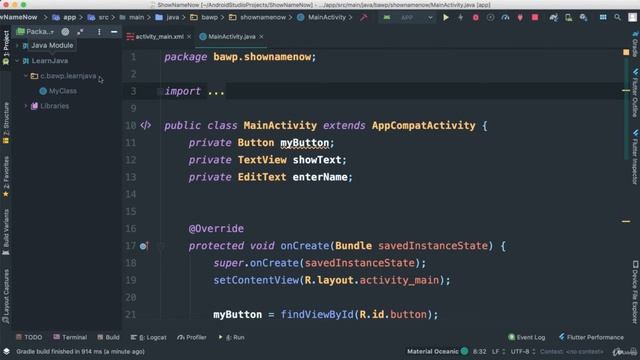Click the yellow warning stripe marker in editor scrollbar

[x=626, y=221]
